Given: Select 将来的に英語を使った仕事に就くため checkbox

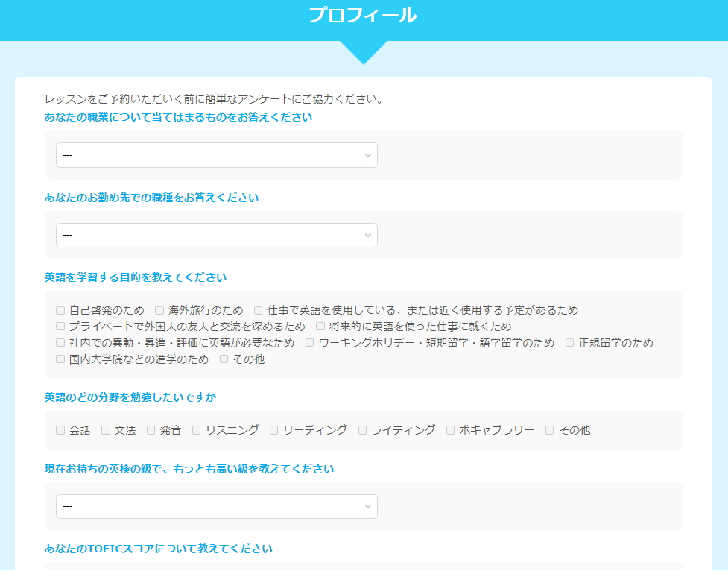Looking at the screenshot, I should 320,327.
